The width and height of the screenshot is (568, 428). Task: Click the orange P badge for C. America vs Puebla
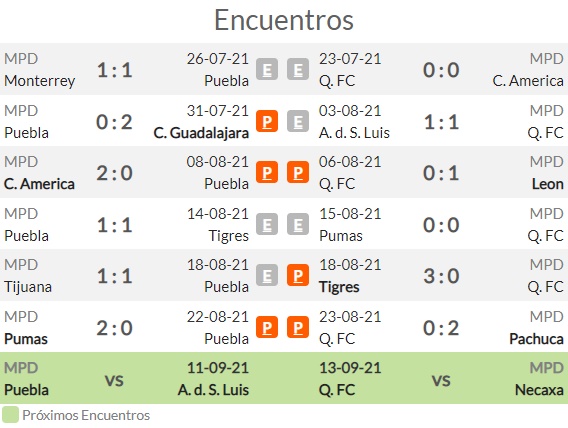267,172
